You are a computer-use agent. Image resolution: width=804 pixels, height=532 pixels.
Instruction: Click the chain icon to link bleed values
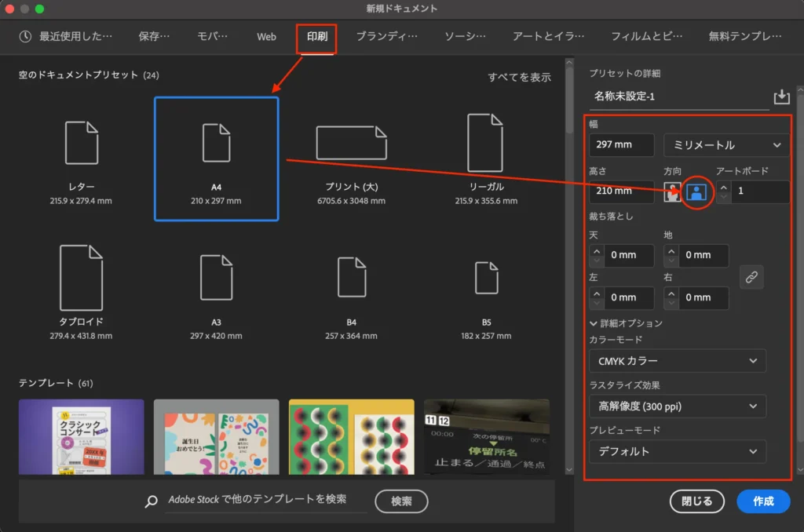click(751, 276)
